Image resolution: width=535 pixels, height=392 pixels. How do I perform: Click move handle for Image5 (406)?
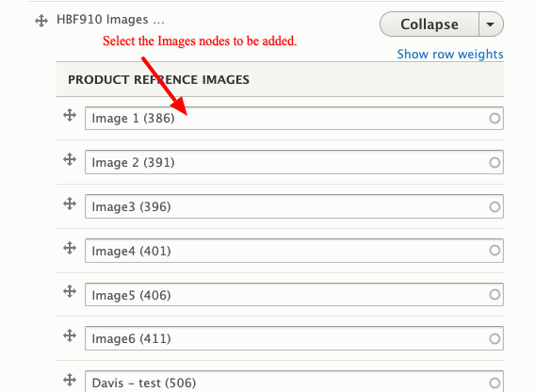click(x=70, y=291)
